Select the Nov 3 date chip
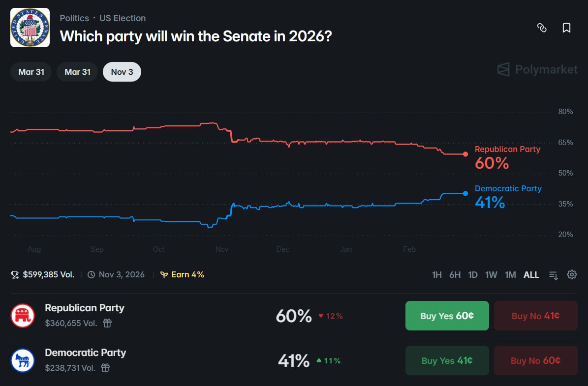This screenshot has width=588, height=386. [122, 71]
